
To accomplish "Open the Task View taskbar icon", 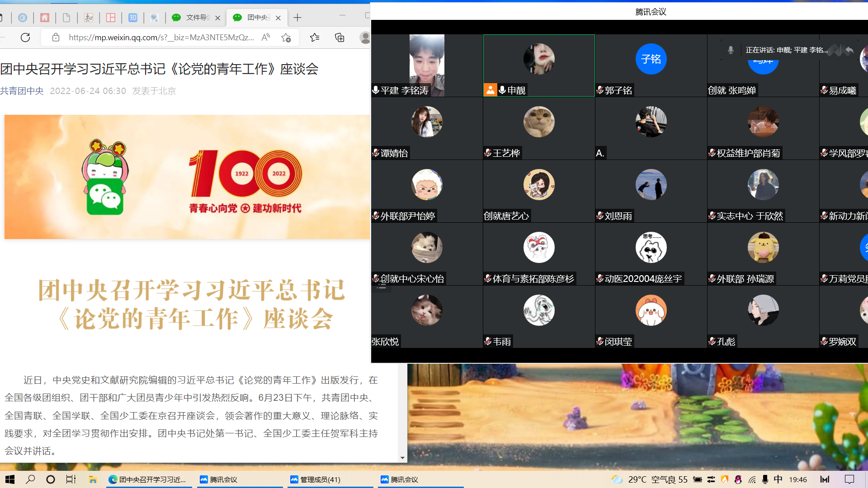I will pos(71,479).
